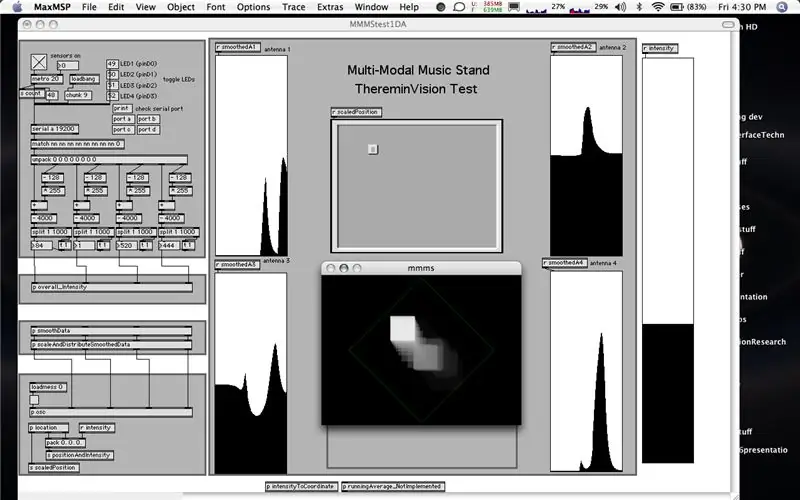The height and width of the screenshot is (500, 800).
Task: Click the battery status icon
Action: 677,7
